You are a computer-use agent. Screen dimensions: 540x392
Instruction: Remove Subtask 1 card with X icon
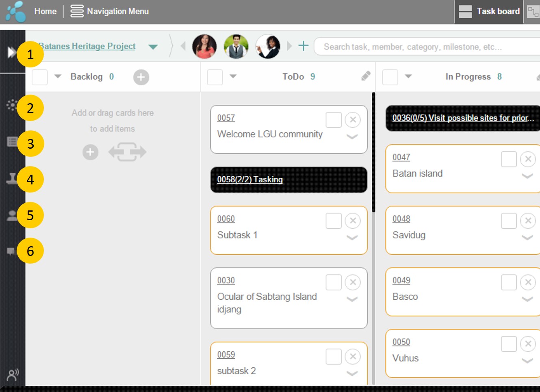coord(353,221)
